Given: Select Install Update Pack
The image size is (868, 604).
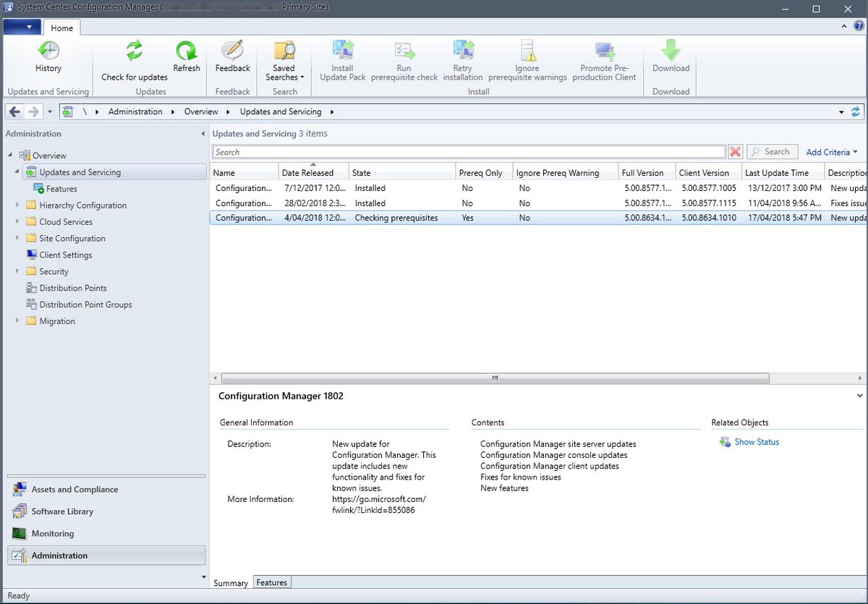Looking at the screenshot, I should pyautogui.click(x=341, y=61).
